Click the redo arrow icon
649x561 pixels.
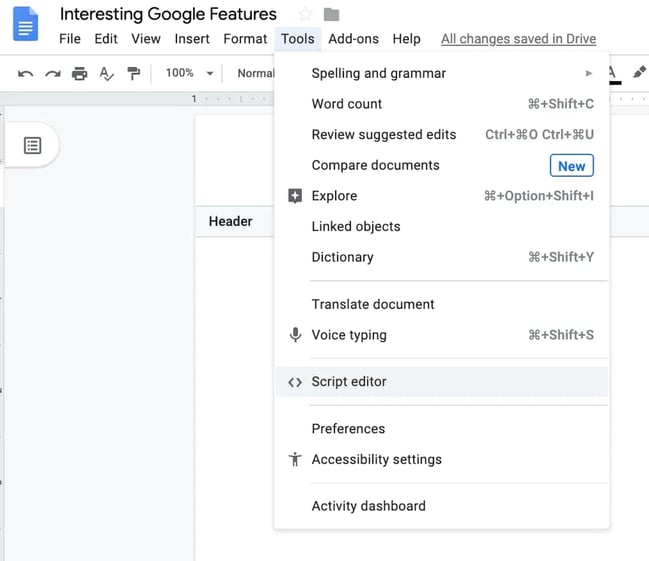53,73
